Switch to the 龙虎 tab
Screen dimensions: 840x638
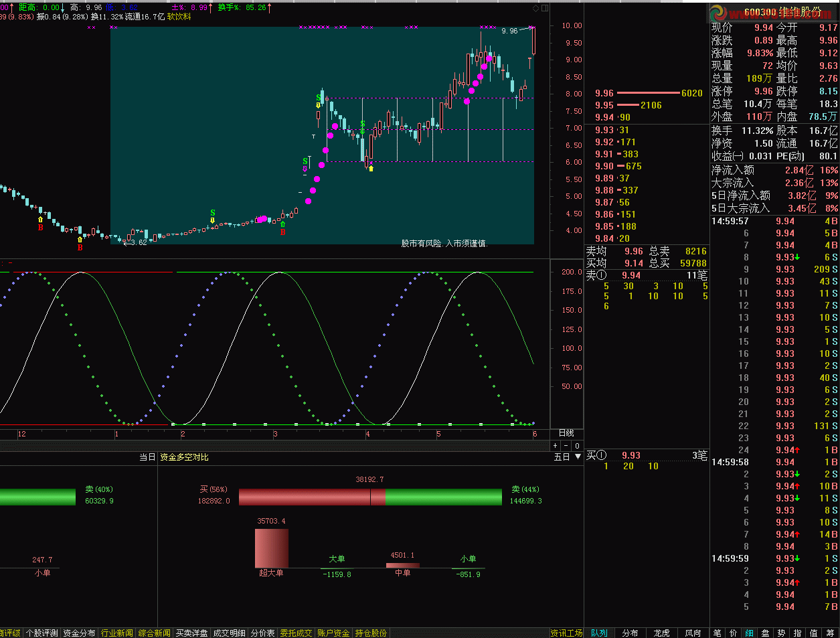[661, 633]
